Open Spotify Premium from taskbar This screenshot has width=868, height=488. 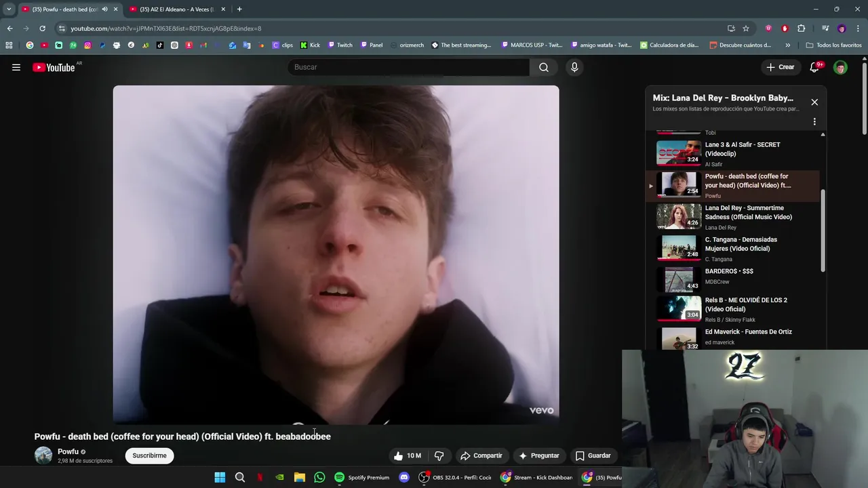pos(362,477)
